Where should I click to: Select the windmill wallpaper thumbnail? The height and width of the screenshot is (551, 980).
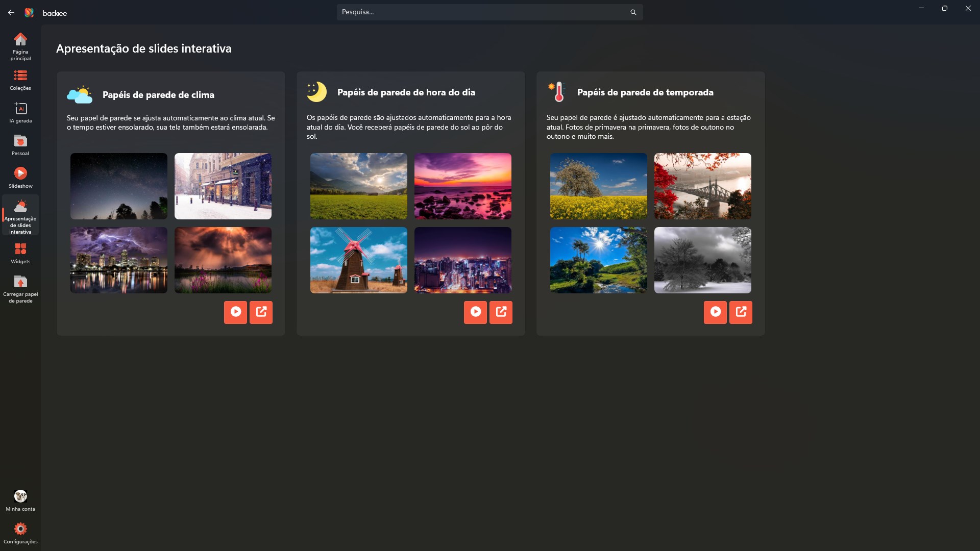click(358, 260)
